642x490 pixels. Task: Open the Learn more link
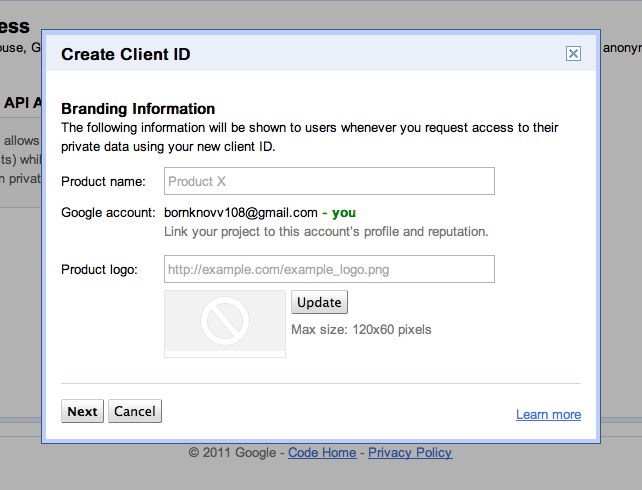548,415
